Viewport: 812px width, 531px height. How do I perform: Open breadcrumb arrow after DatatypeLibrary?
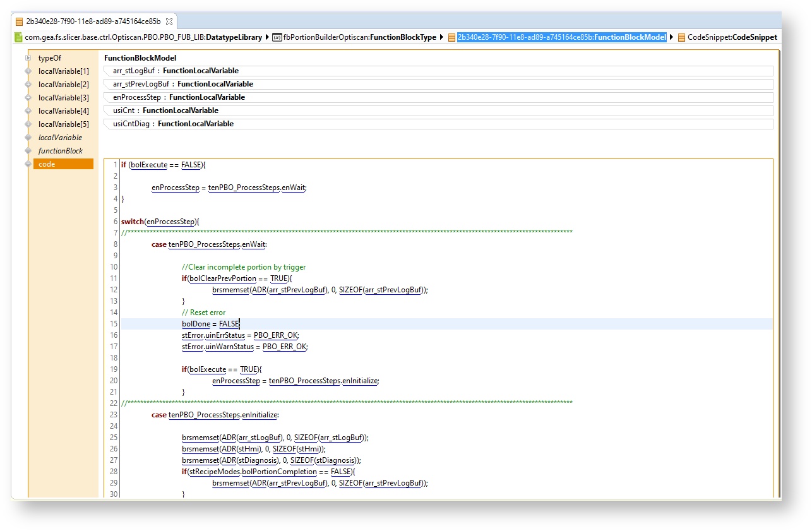(267, 37)
